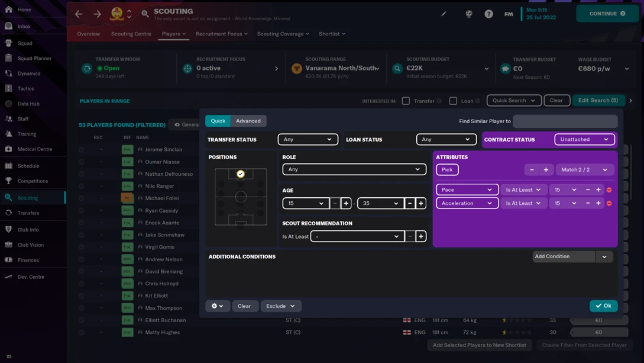Open Medical Centre in sidebar
This screenshot has width=644, height=363.
tap(34, 149)
